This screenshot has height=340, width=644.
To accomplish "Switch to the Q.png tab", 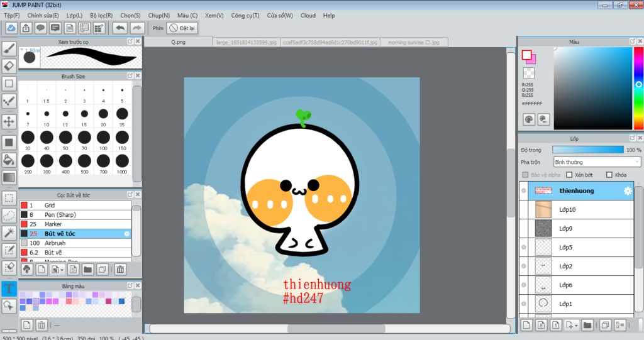I will point(178,42).
